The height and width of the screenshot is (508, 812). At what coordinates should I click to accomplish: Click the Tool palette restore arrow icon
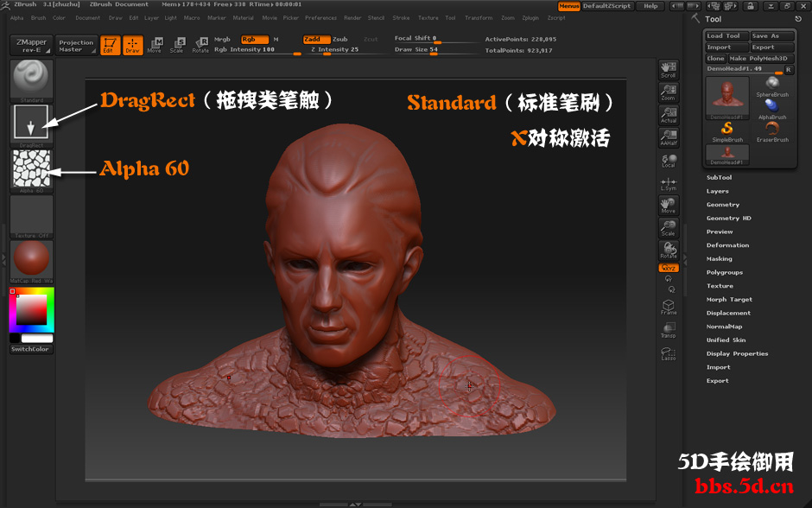(798, 19)
